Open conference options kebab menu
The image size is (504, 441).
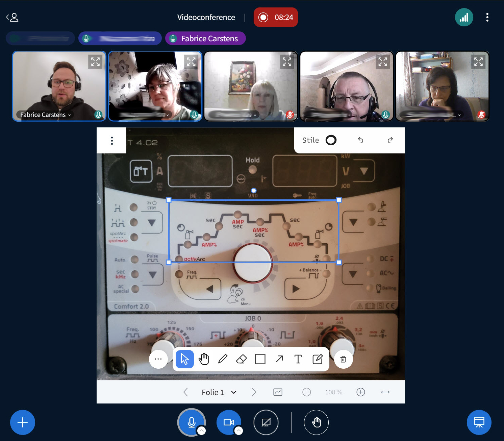click(487, 17)
